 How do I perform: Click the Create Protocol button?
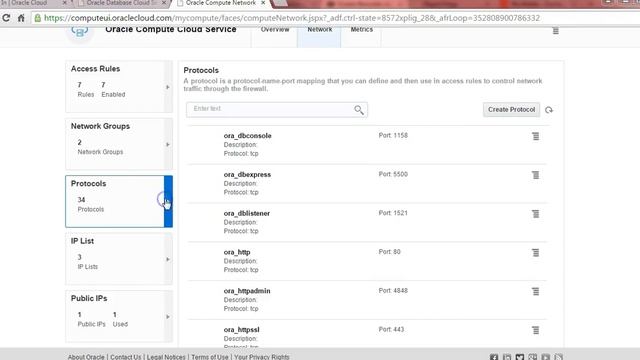tap(511, 109)
